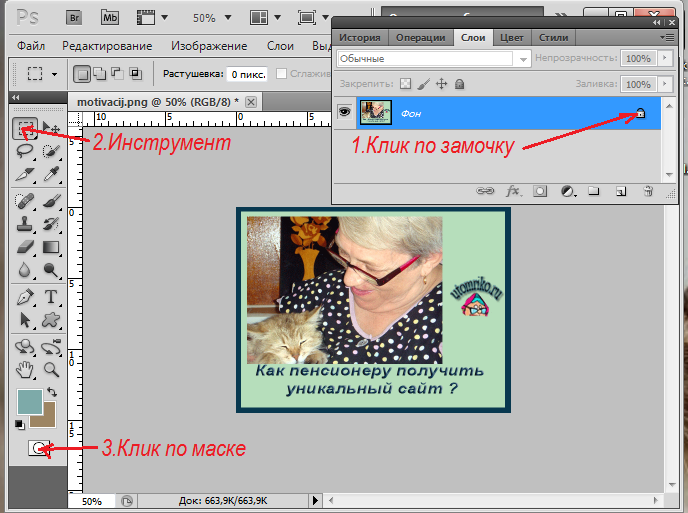Open the Изображение menu
The height and width of the screenshot is (513, 688).
208,46
